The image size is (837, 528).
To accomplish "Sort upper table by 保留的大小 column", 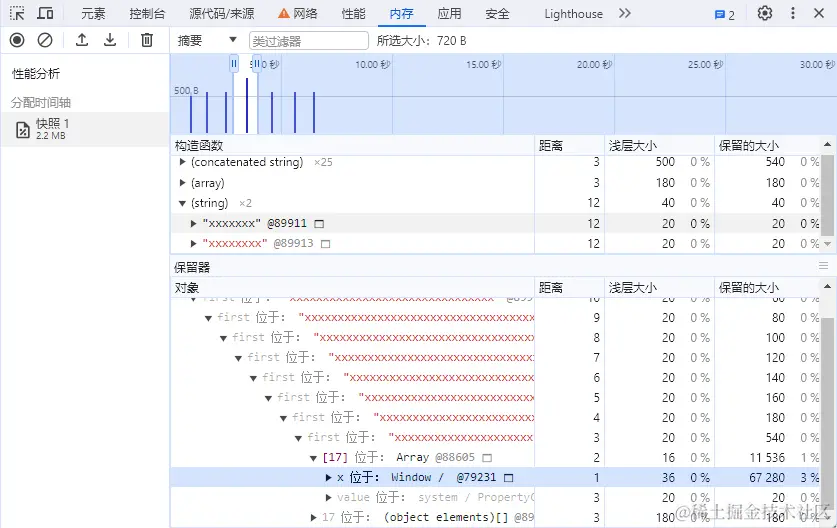I will [x=768, y=145].
